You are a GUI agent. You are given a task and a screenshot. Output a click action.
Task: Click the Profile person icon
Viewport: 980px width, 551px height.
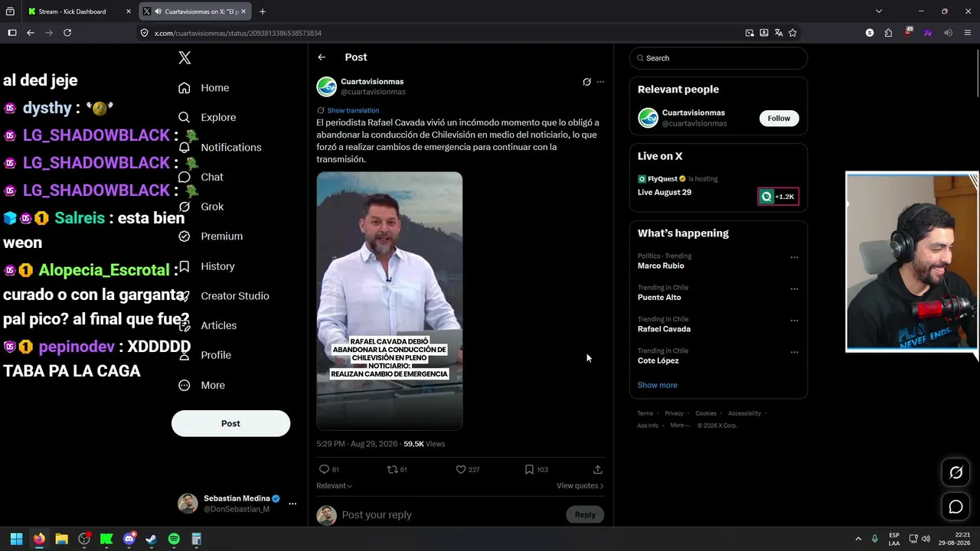(x=184, y=355)
